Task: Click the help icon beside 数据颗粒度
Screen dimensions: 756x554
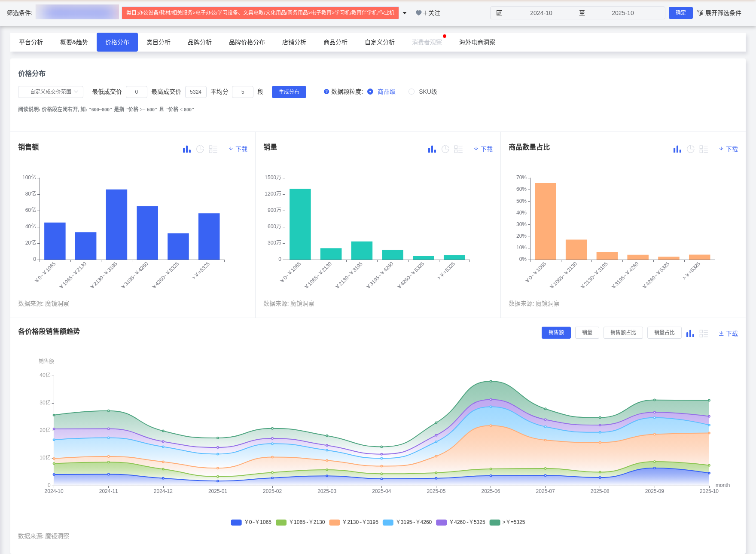Action: [x=326, y=92]
